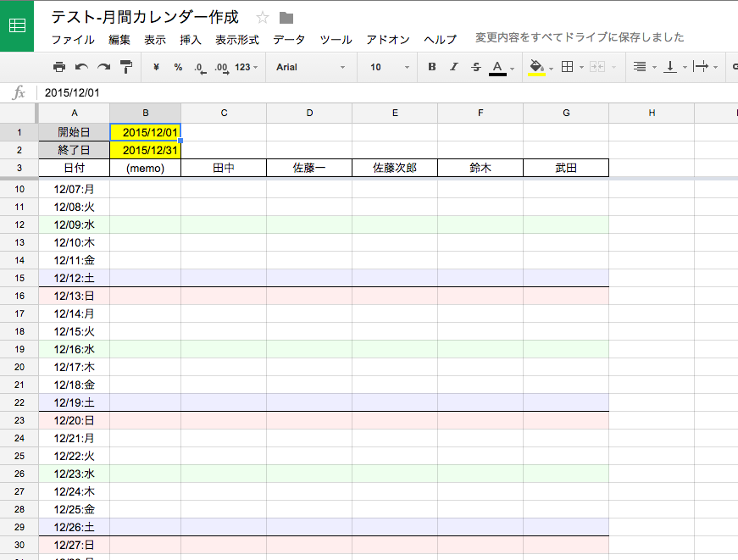Open Google Sheets home icon
738x560 pixels.
click(17, 25)
